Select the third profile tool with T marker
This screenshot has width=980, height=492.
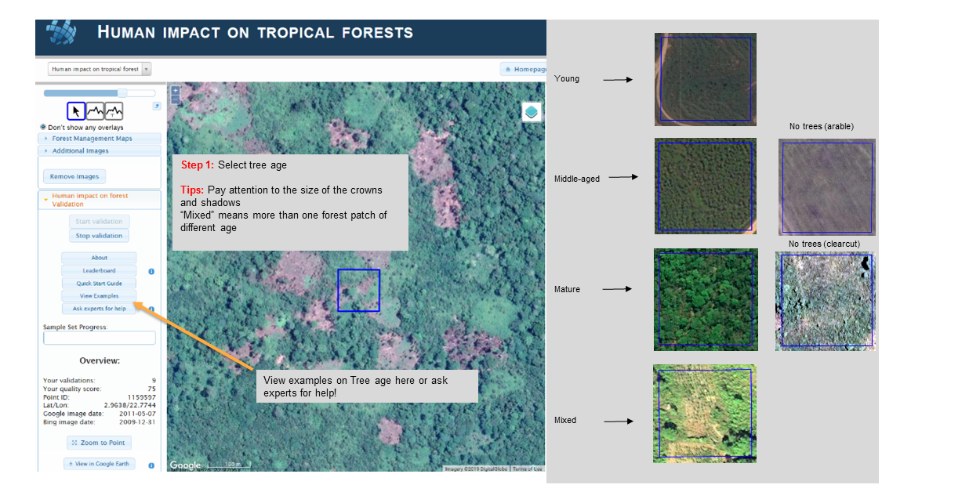coord(114,111)
